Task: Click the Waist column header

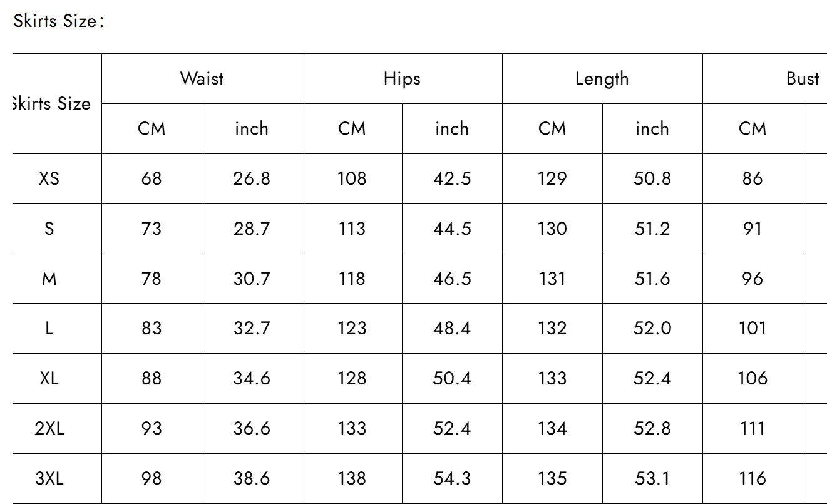Action: click(x=202, y=79)
